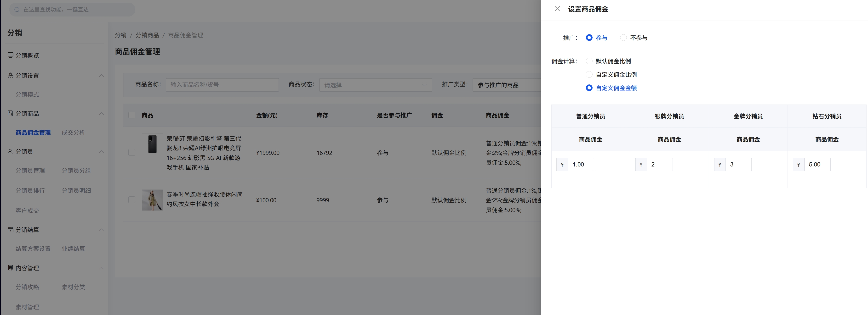Image resolution: width=868 pixels, height=315 pixels.
Task: Click 分销 in the breadcrumb trail
Action: point(121,35)
